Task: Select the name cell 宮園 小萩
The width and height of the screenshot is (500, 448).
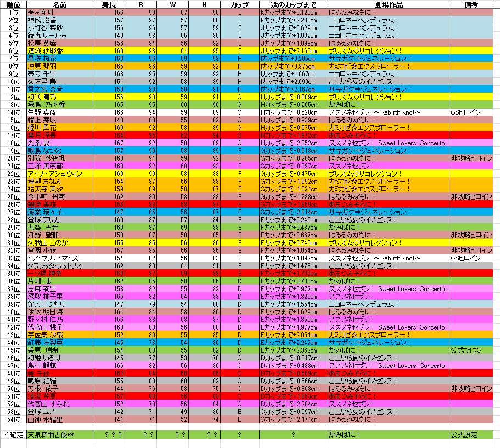Action: (60, 251)
